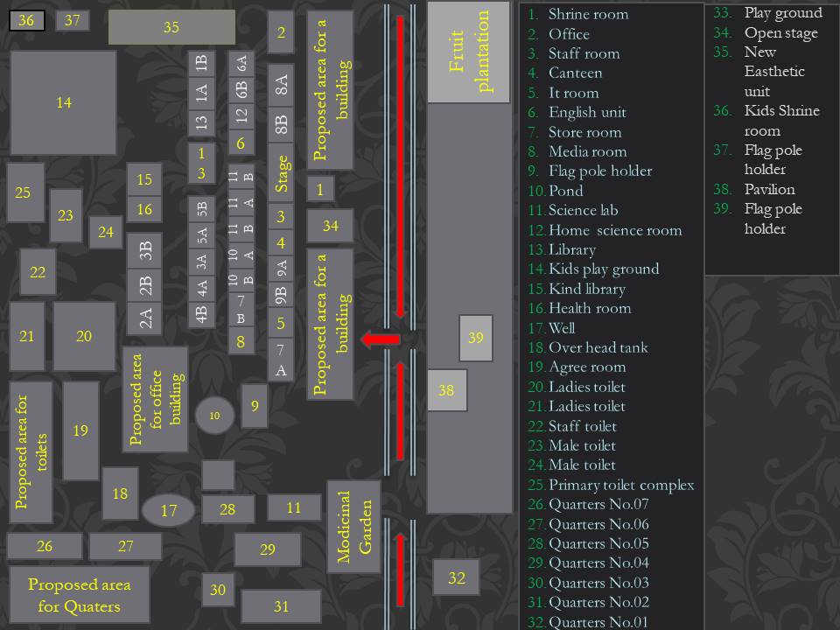
Task: Select the block numbered 38
Action: pos(446,390)
